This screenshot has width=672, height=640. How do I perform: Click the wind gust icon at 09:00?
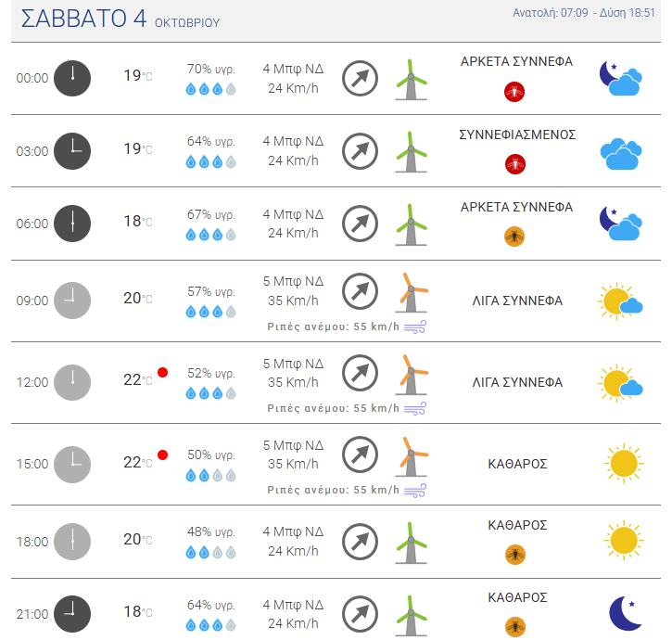point(415,326)
